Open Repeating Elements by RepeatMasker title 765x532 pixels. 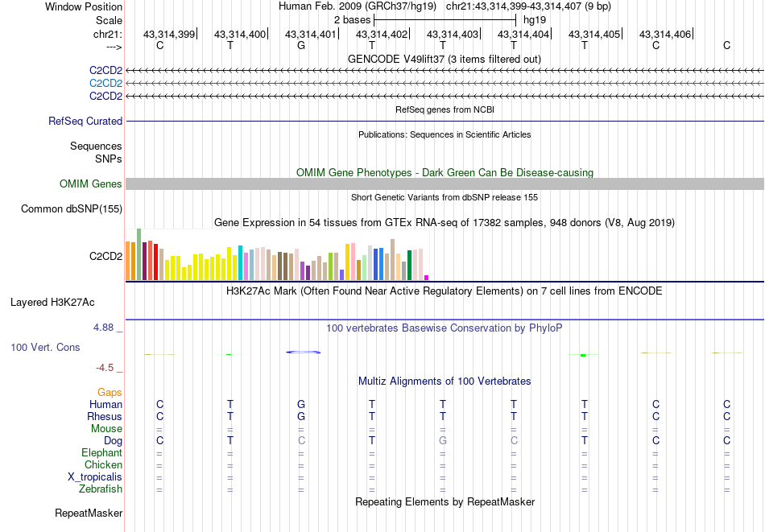pyautogui.click(x=445, y=502)
